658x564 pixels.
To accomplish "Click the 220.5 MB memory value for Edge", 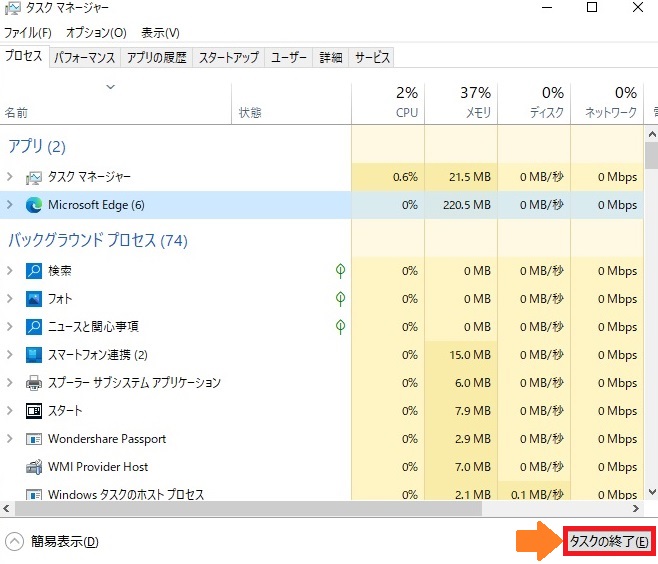I will pos(467,205).
